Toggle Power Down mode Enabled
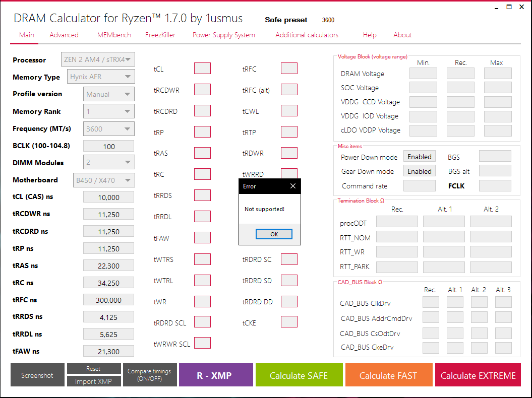 coord(420,157)
